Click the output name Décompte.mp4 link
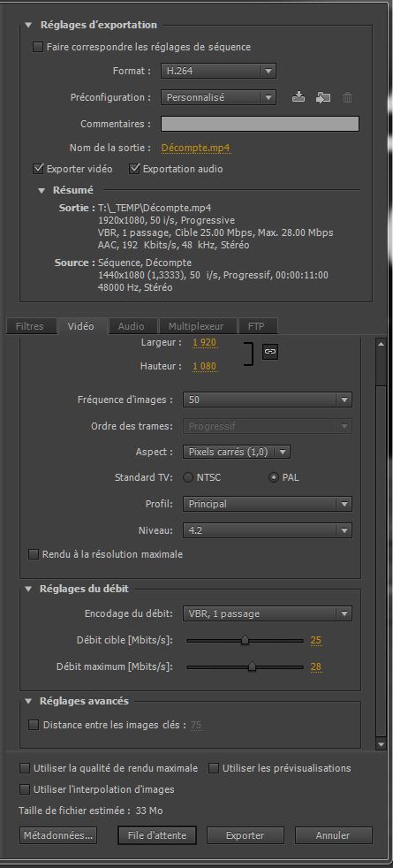The image size is (393, 868). 196,148
